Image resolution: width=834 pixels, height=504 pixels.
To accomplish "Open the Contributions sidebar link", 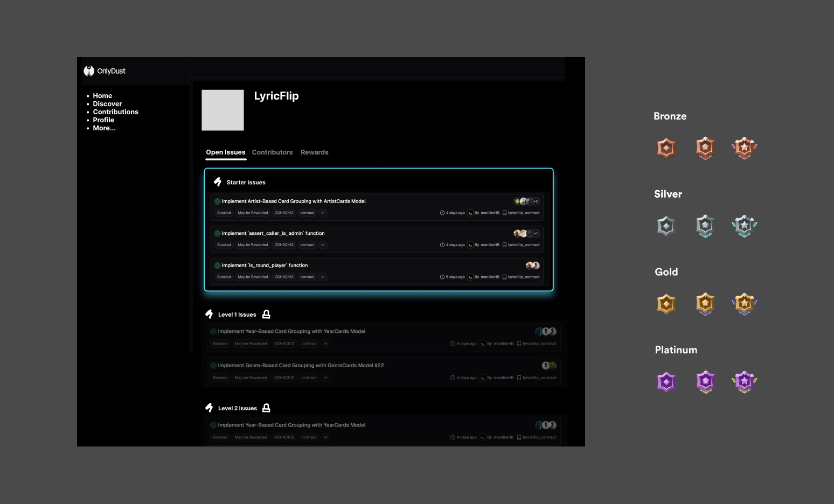I will (115, 112).
